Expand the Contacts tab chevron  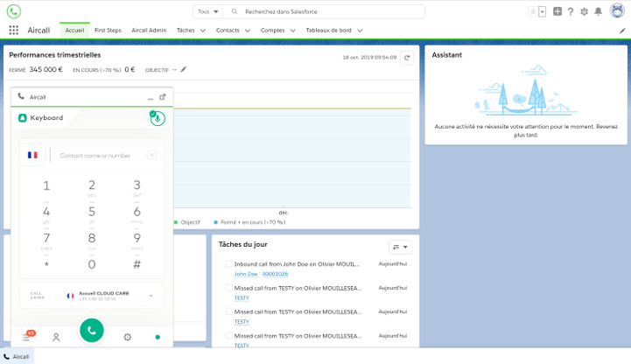point(248,31)
